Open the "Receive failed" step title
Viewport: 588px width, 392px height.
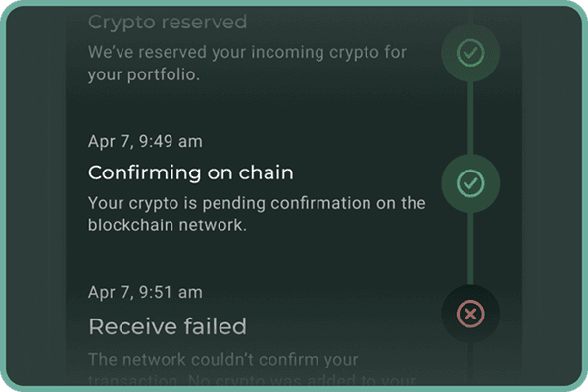click(167, 325)
